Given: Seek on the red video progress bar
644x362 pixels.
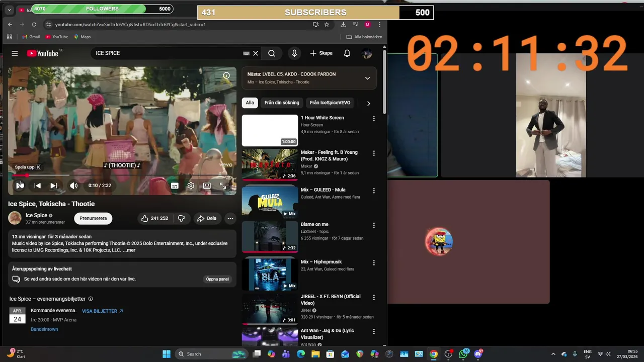Looking at the screenshot, I should tap(122, 175).
